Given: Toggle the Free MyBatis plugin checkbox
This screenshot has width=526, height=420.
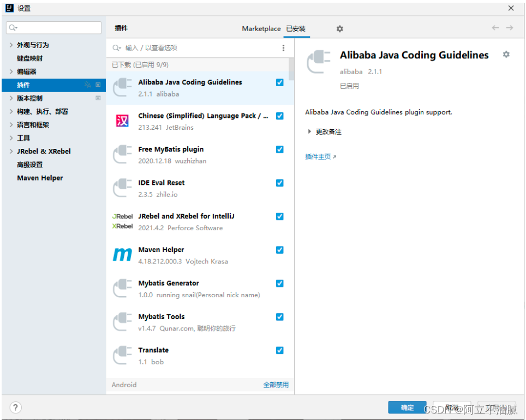Looking at the screenshot, I should click(280, 149).
